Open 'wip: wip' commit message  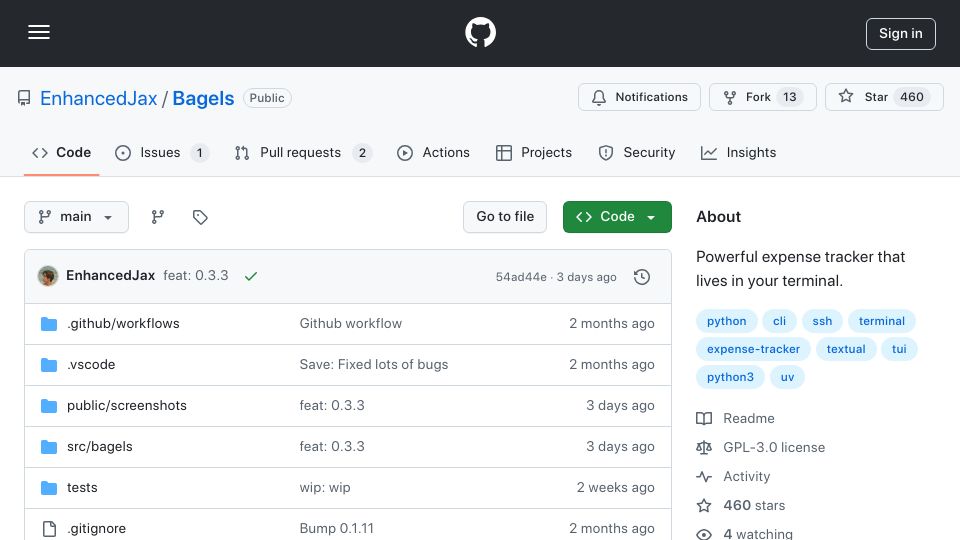pos(325,487)
